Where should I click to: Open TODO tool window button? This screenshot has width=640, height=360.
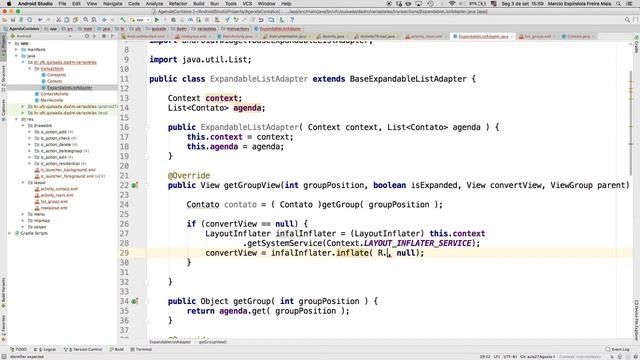click(x=18, y=349)
